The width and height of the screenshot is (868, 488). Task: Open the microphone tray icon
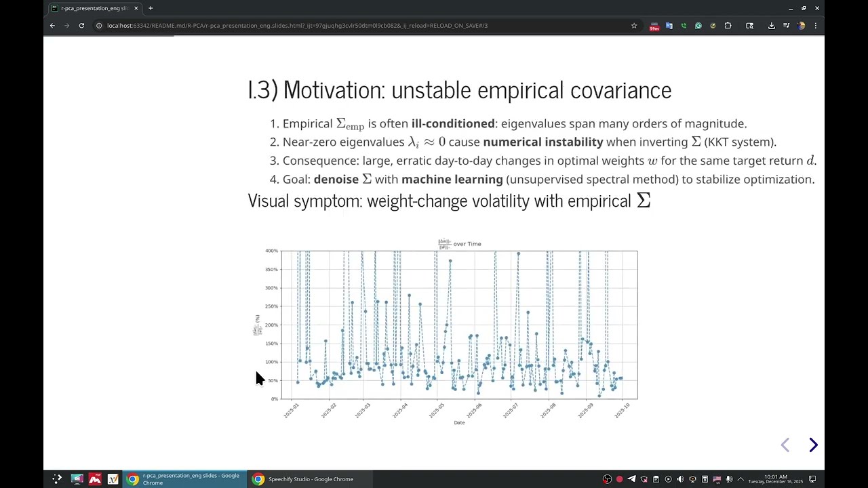pyautogui.click(x=729, y=479)
